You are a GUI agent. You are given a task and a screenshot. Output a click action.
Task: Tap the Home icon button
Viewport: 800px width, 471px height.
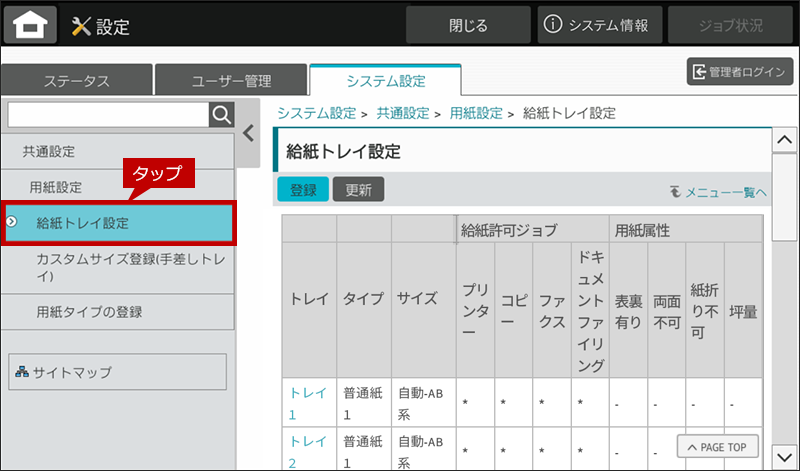point(29,26)
